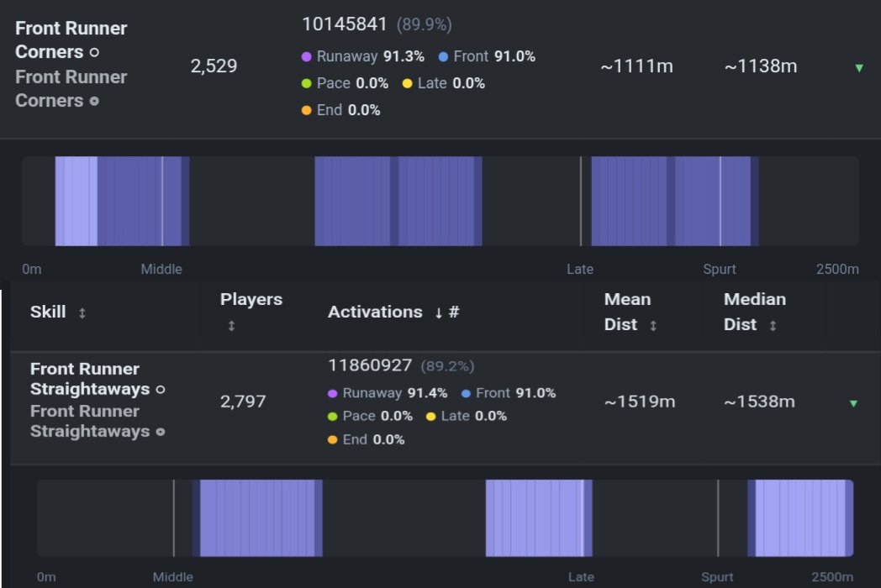Click purple Runaway 91.3% legend dot
The height and width of the screenshot is (588, 881).
(306, 57)
